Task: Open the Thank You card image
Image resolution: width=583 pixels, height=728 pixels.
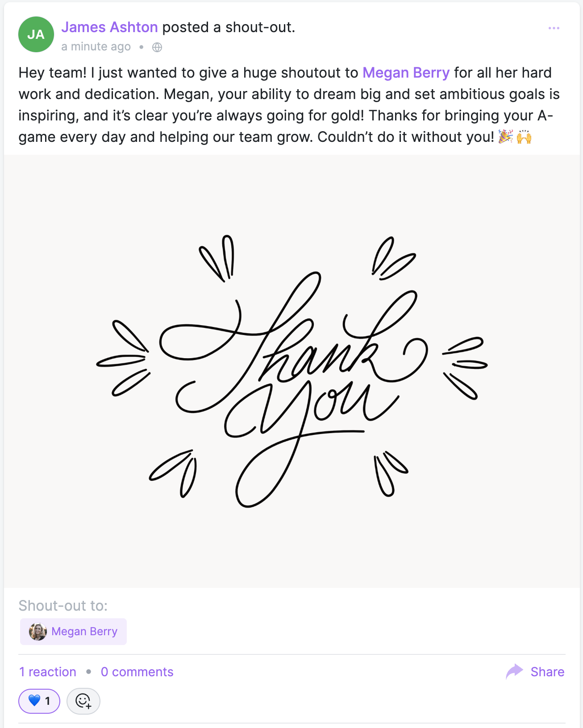Action: coord(292,371)
